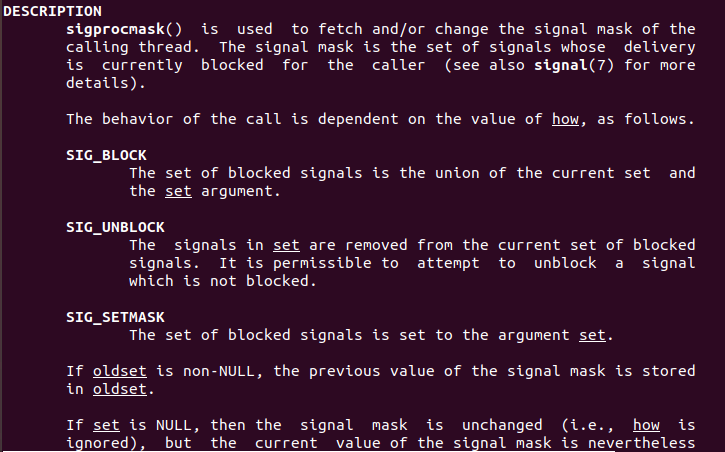This screenshot has height=452, width=725.
Task: Click oldset in 'If oldset is non-NULL'
Action: click(120, 372)
